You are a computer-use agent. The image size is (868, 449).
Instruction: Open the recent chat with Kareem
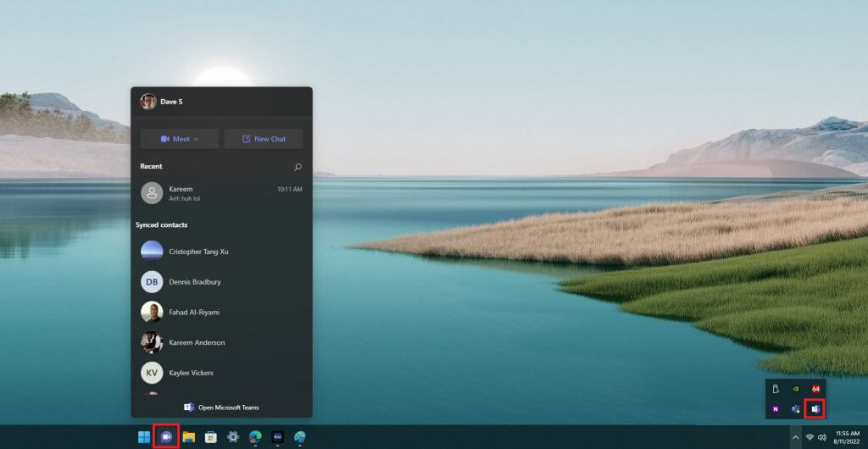tap(221, 193)
